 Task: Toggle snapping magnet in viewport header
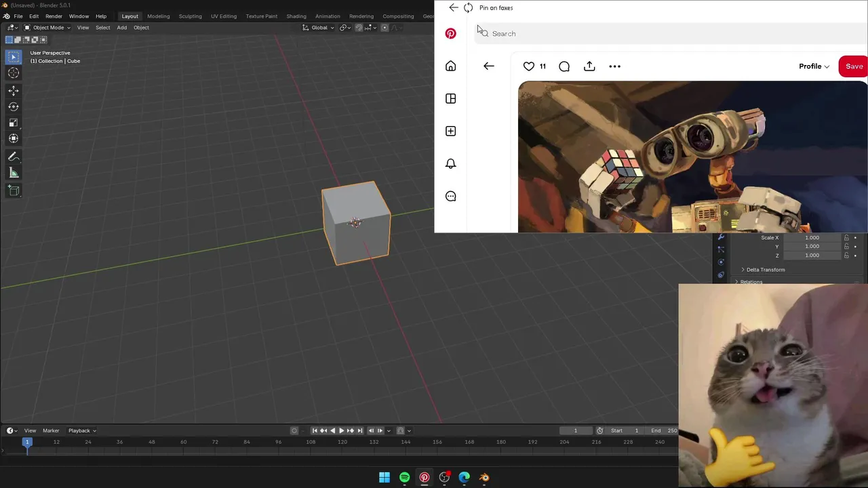coord(359,28)
